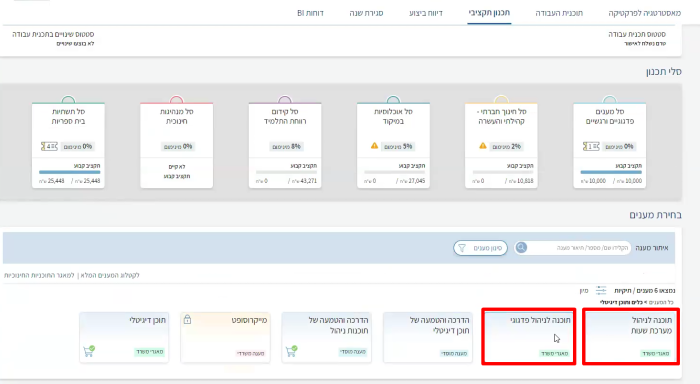Click the סינון מענים filter button

480,248
